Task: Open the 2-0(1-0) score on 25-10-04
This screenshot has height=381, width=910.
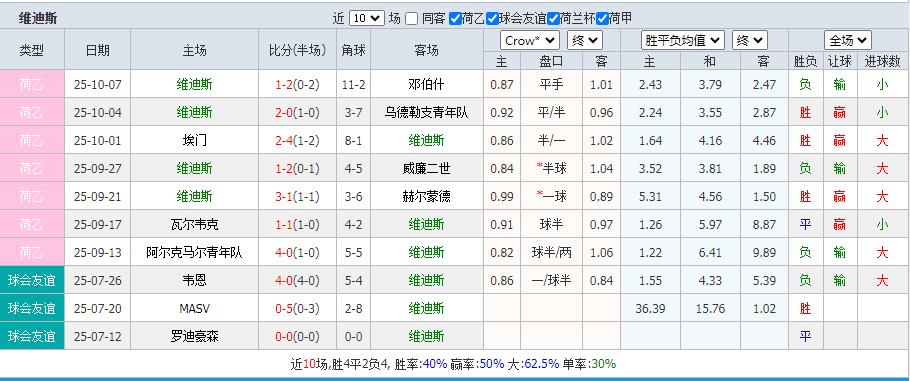Action: tap(297, 113)
